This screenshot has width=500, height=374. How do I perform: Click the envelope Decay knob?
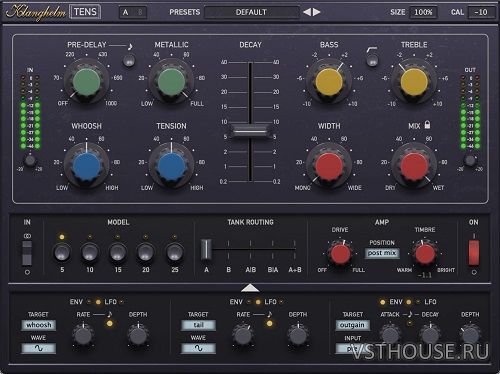pyautogui.click(x=430, y=335)
